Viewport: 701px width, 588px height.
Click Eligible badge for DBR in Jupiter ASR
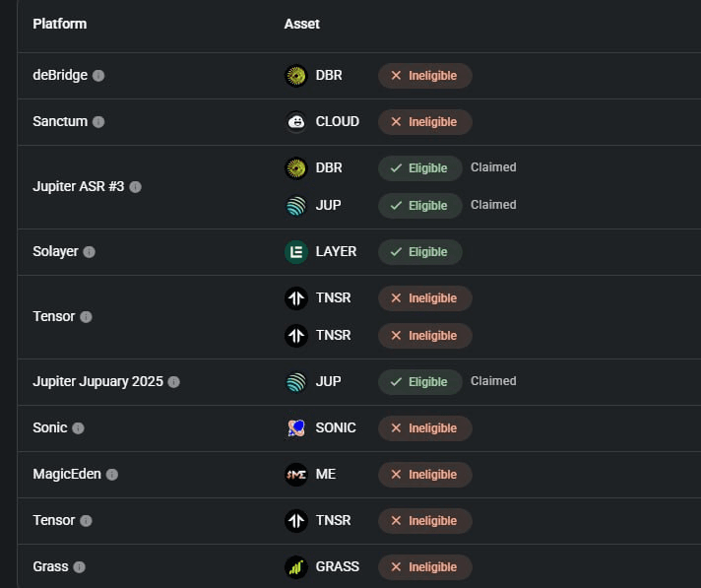(419, 168)
